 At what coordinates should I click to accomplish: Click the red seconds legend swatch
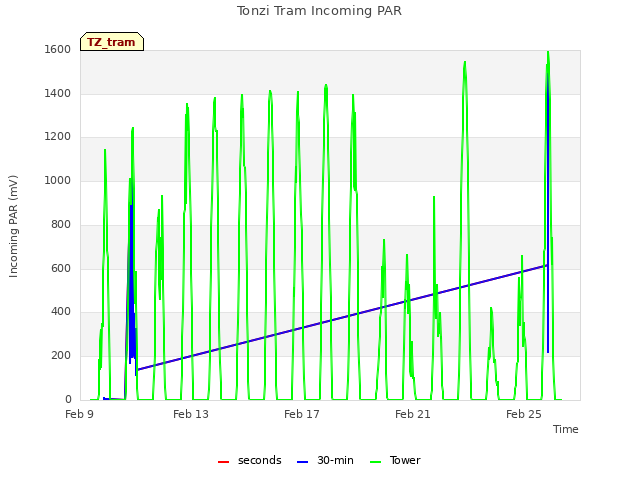224,462
